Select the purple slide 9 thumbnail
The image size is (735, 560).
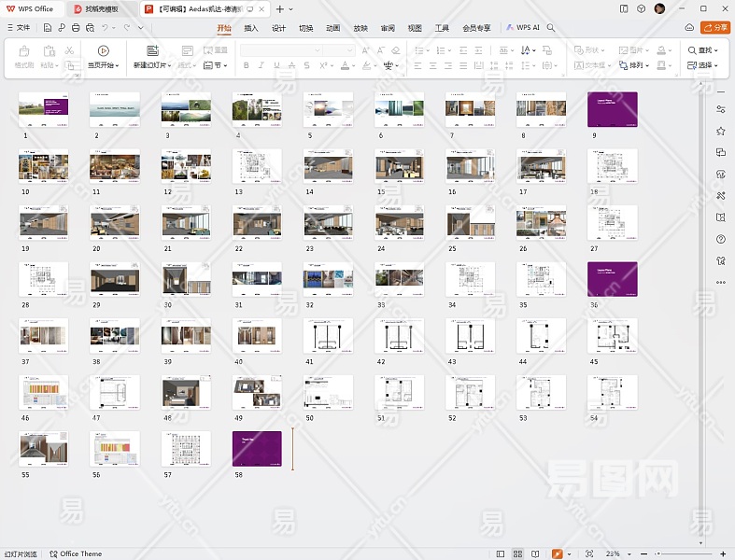click(x=612, y=109)
